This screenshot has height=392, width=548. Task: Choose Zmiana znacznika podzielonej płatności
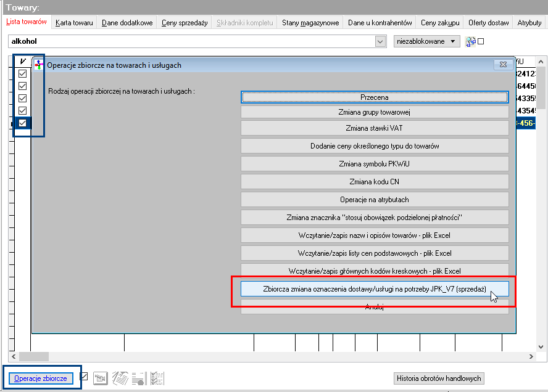(x=375, y=218)
